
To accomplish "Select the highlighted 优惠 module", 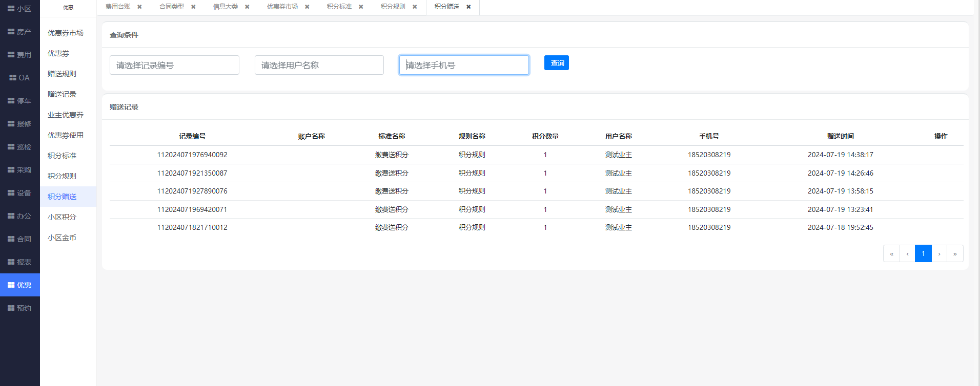I will point(19,285).
